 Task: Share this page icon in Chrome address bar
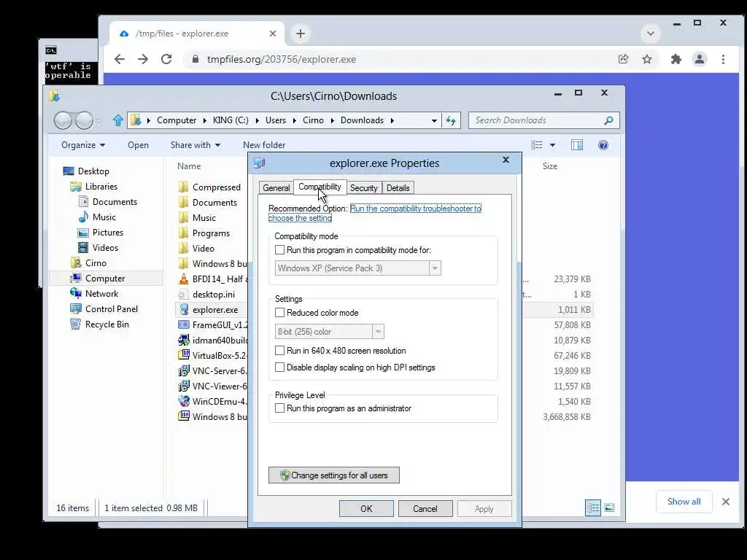point(623,59)
